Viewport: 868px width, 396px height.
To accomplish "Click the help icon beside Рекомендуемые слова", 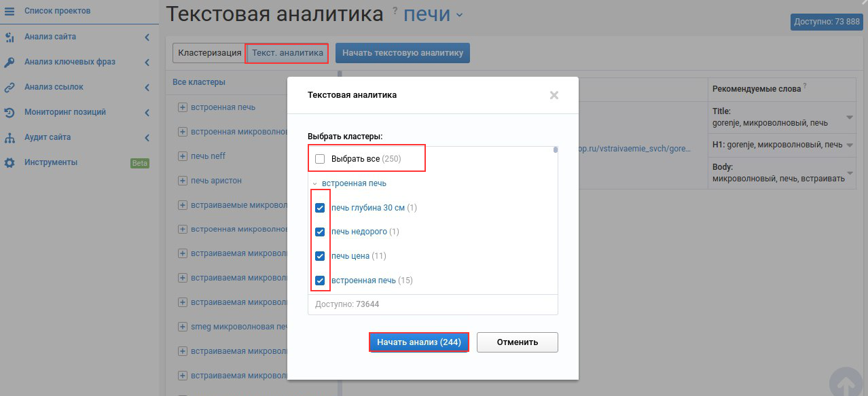I will click(x=804, y=86).
